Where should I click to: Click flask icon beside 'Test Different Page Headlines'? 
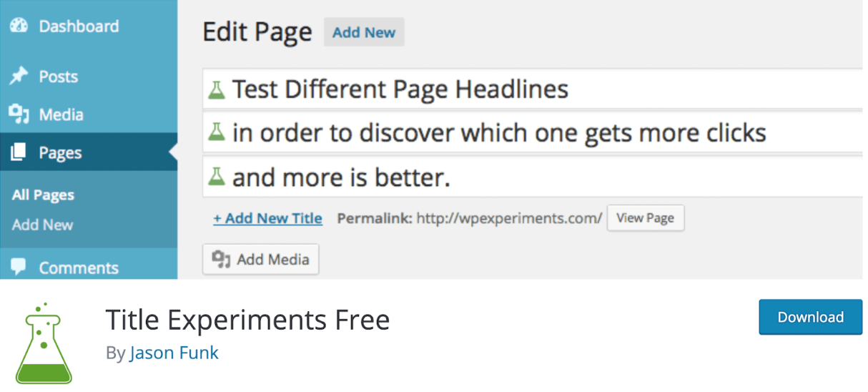coord(217,90)
